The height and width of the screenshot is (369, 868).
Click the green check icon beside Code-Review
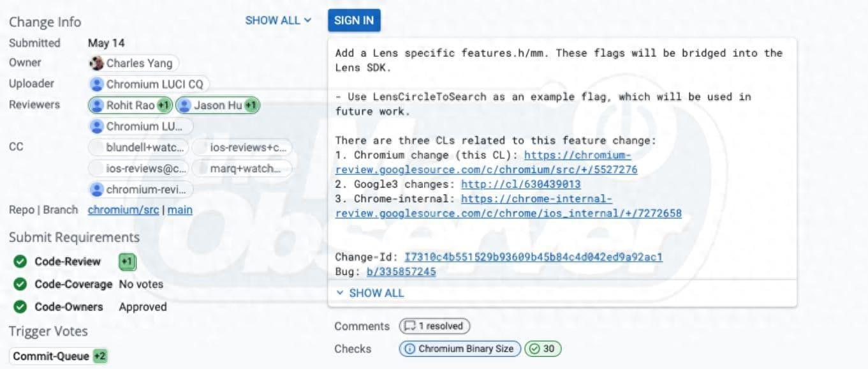pos(20,261)
